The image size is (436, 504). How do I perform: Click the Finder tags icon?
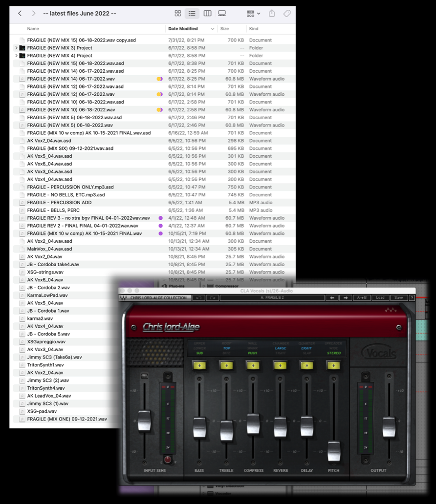287,13
